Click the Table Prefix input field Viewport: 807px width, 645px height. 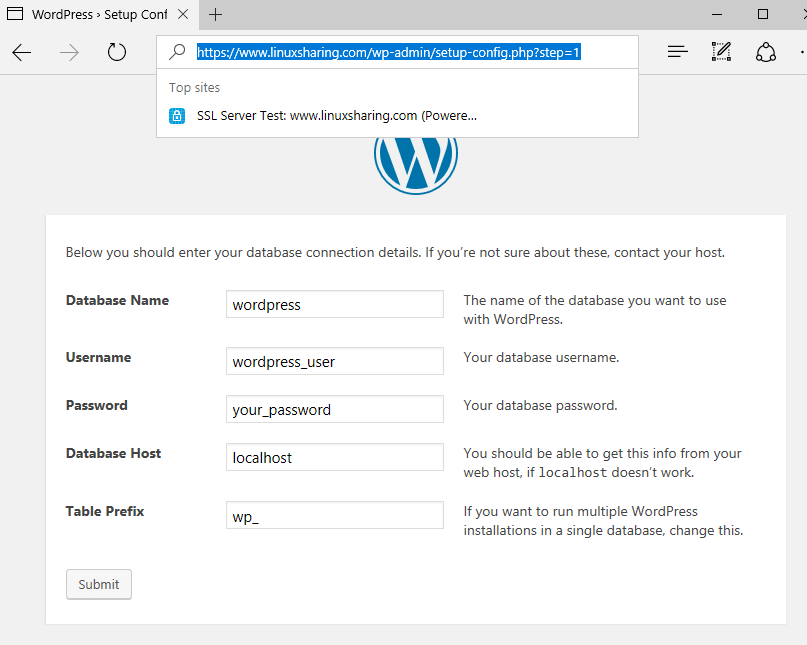(x=334, y=515)
